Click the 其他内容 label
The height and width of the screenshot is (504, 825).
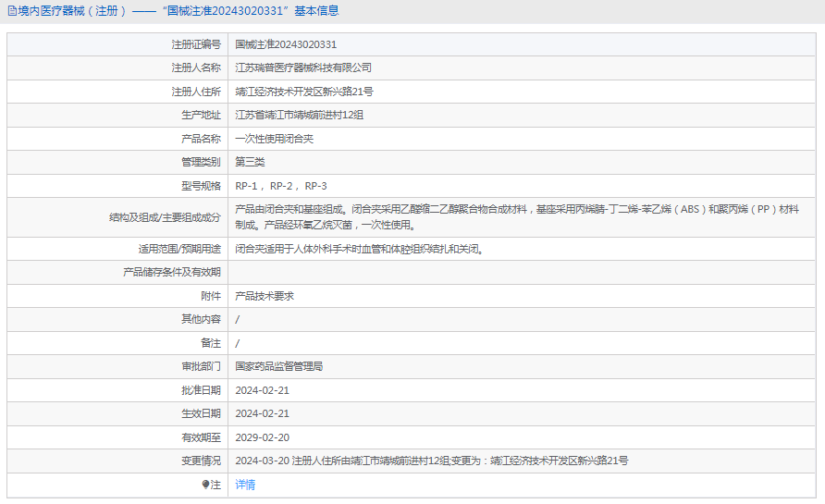click(201, 319)
